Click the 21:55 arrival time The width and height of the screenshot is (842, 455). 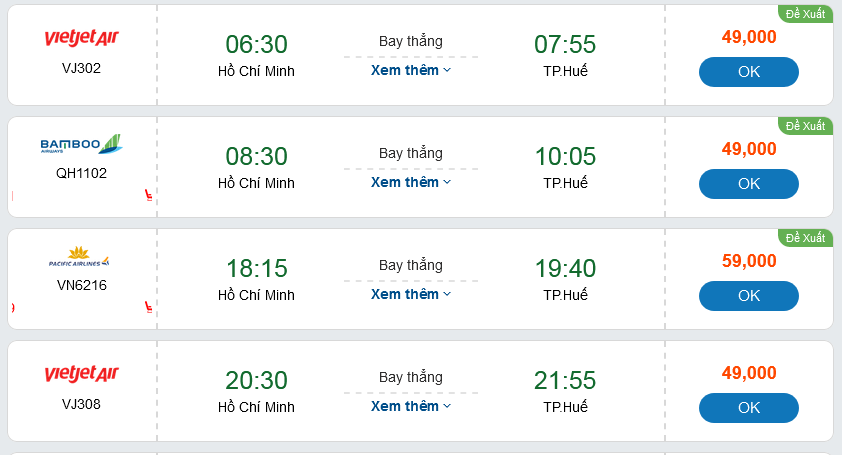565,381
